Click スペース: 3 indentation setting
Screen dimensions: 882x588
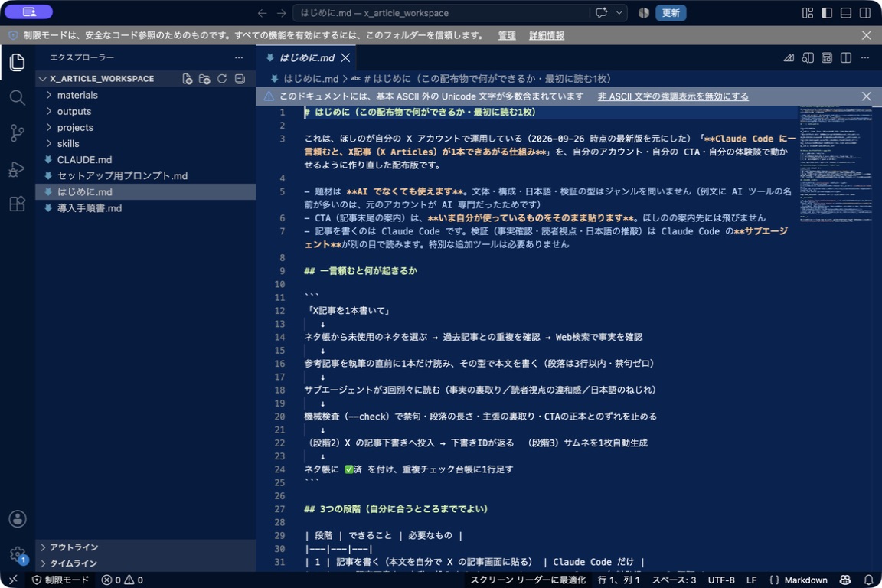click(x=674, y=580)
